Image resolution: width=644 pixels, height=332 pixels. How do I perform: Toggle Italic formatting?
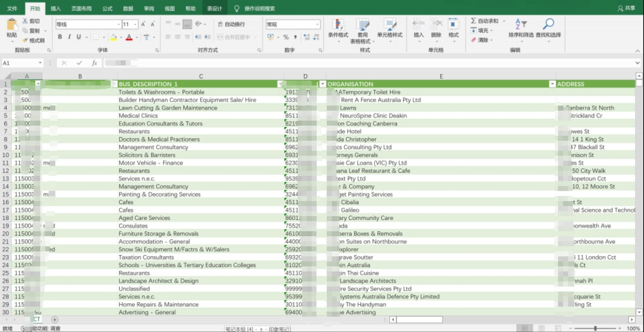point(69,37)
